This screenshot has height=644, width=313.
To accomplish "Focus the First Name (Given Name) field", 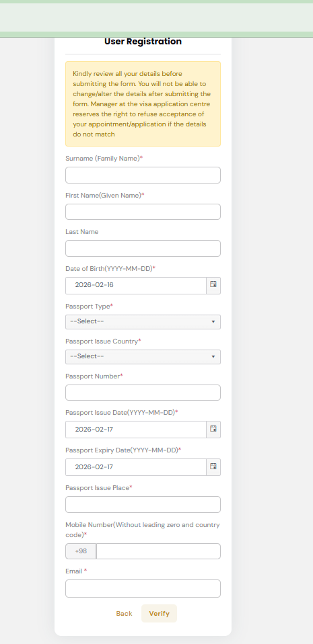I will point(143,212).
